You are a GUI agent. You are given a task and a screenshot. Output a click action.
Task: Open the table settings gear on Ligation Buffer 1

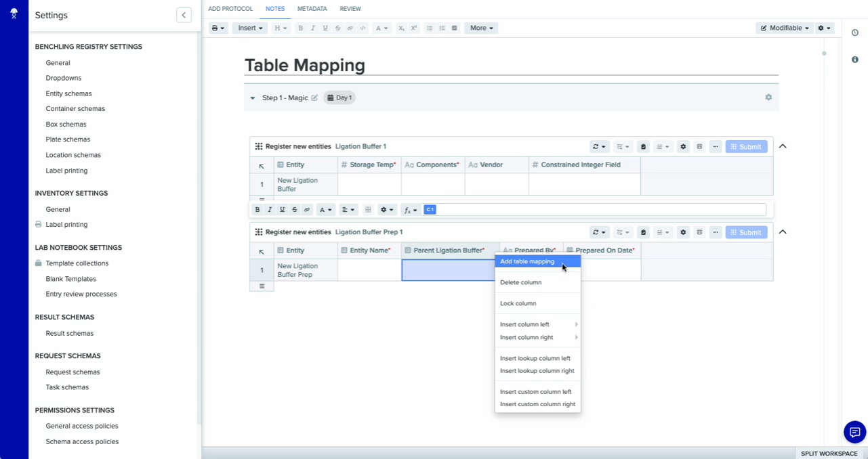pos(683,147)
